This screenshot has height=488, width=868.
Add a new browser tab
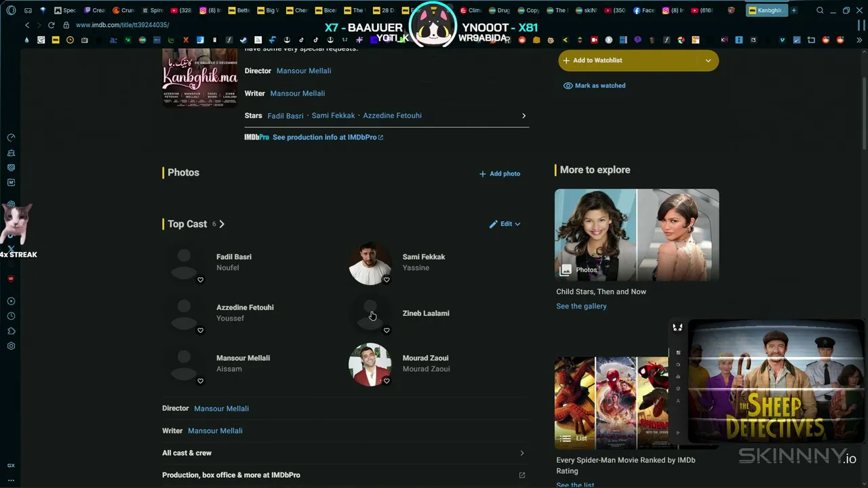click(x=794, y=10)
